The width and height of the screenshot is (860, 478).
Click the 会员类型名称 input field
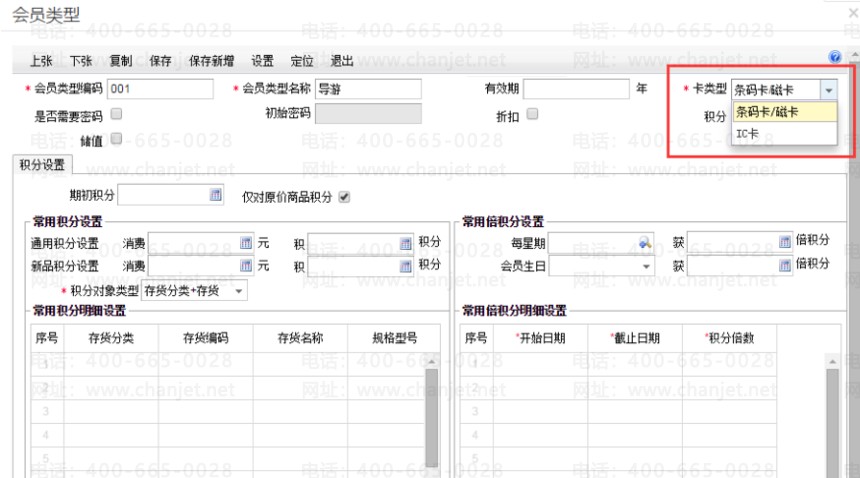[x=368, y=89]
